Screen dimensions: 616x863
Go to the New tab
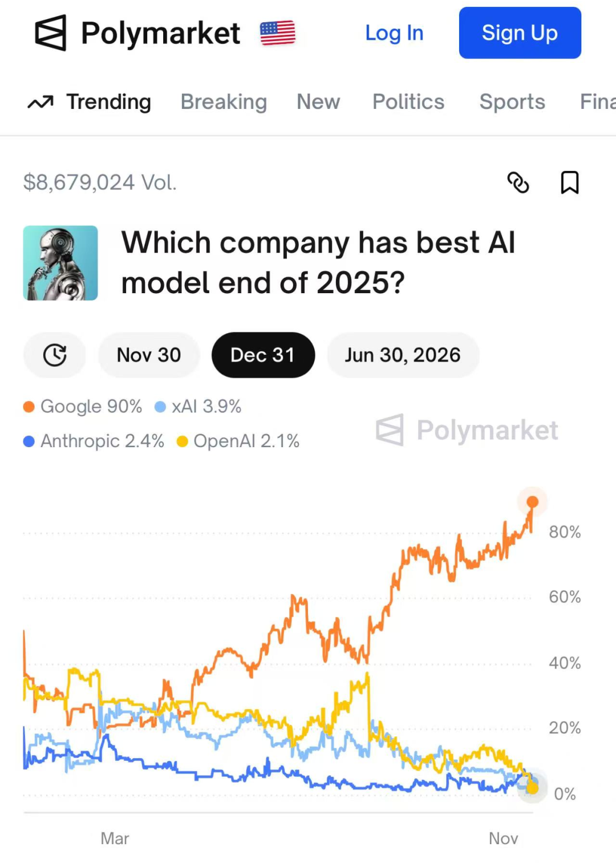318,102
